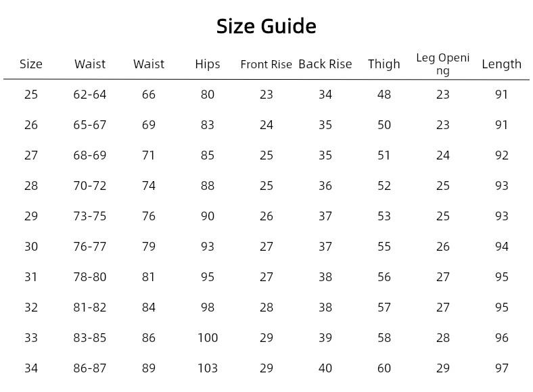The height and width of the screenshot is (392, 533).
Task: Click the hips value 100
Action: click(208, 338)
